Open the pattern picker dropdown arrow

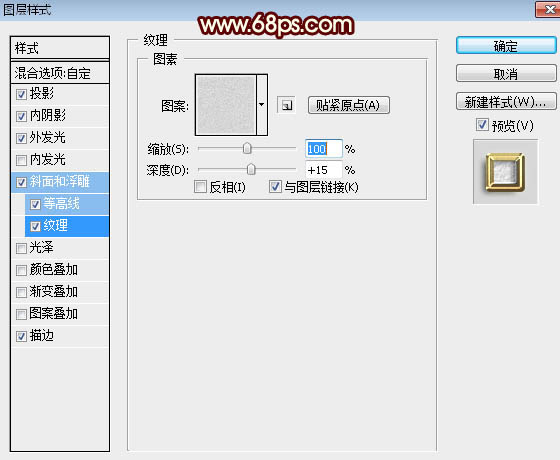[x=262, y=105]
